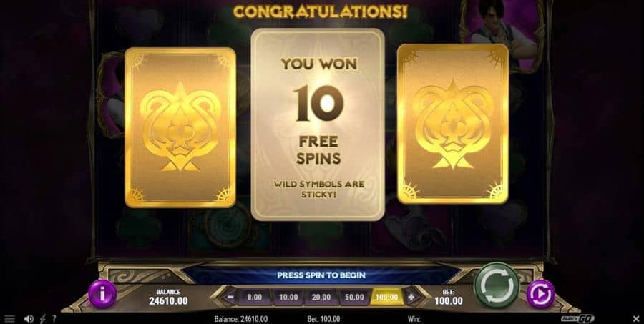Select the 8.00 bet value
The image size is (644, 324).
pyautogui.click(x=255, y=297)
